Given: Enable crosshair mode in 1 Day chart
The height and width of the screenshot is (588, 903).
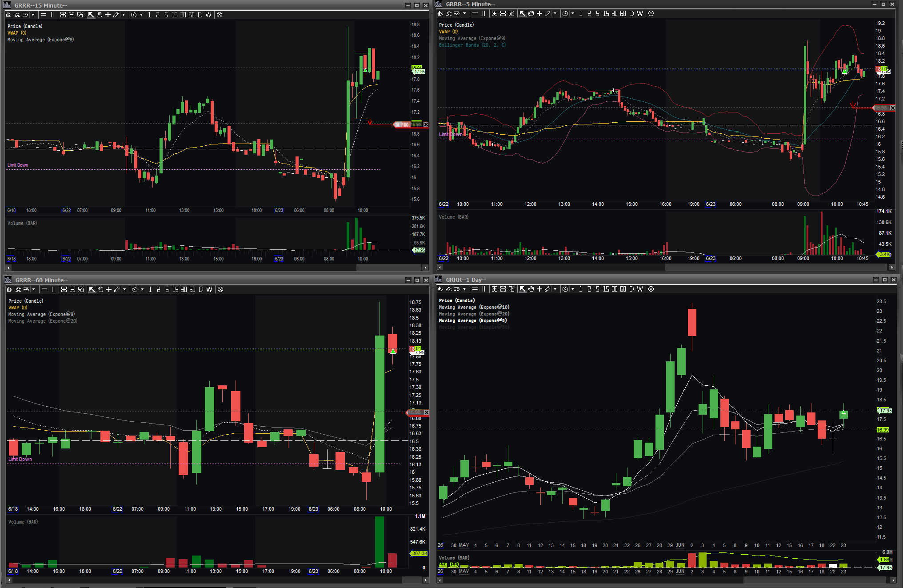Looking at the screenshot, I should pos(539,289).
